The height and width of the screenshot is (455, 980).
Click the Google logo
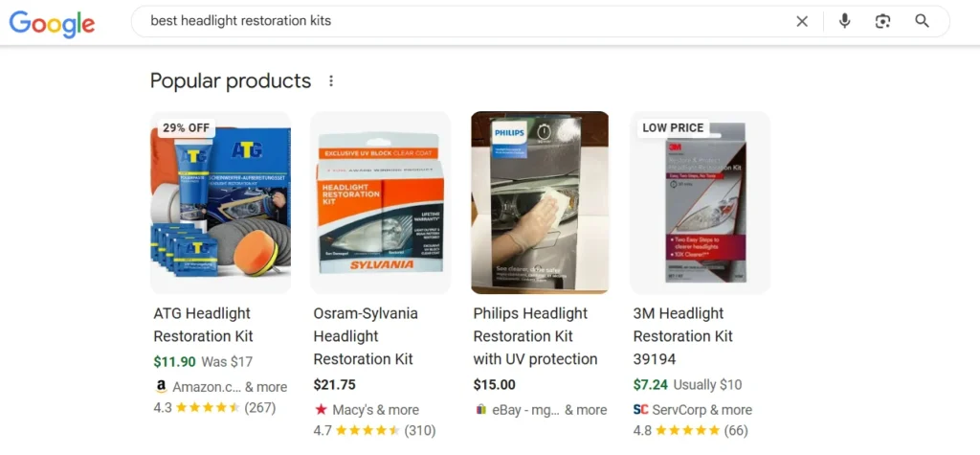pyautogui.click(x=52, y=22)
